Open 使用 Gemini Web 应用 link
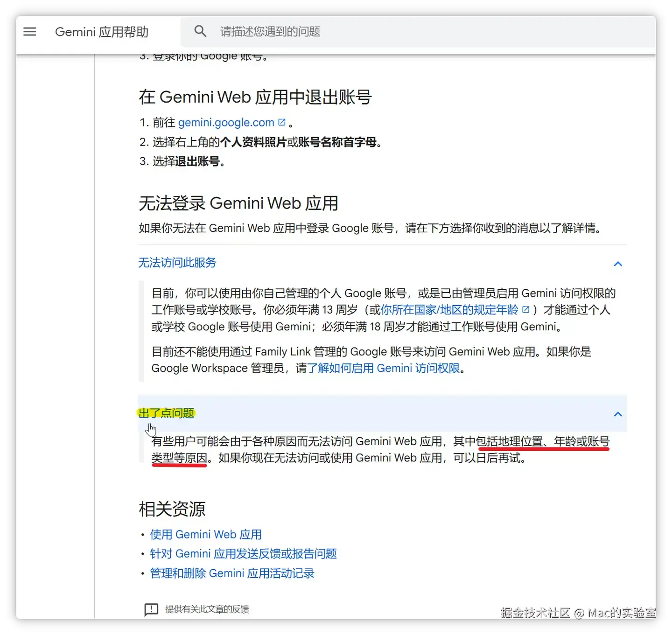Viewport: 672px width, 635px height. (x=206, y=535)
